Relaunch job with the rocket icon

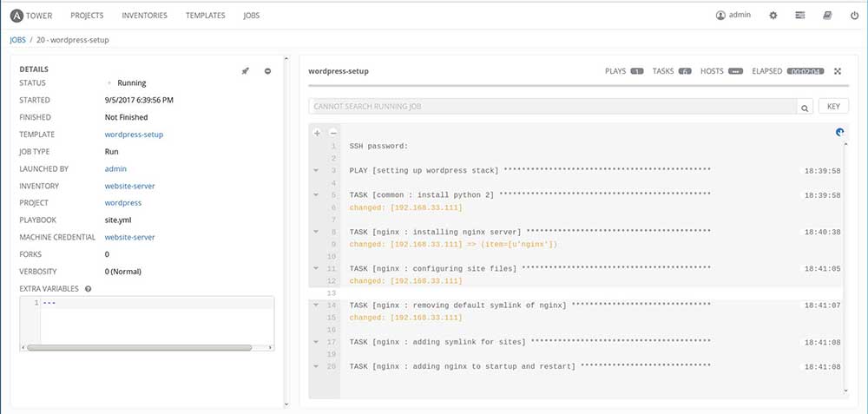[246, 70]
